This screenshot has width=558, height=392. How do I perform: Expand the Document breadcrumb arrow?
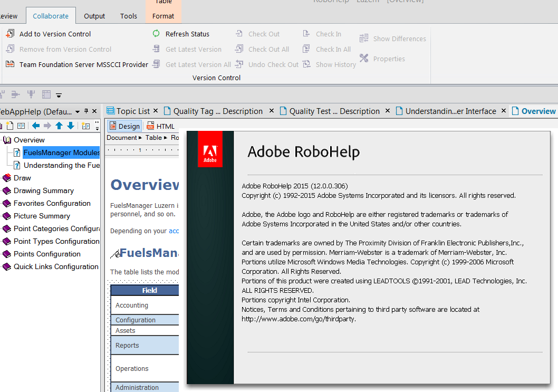click(140, 138)
